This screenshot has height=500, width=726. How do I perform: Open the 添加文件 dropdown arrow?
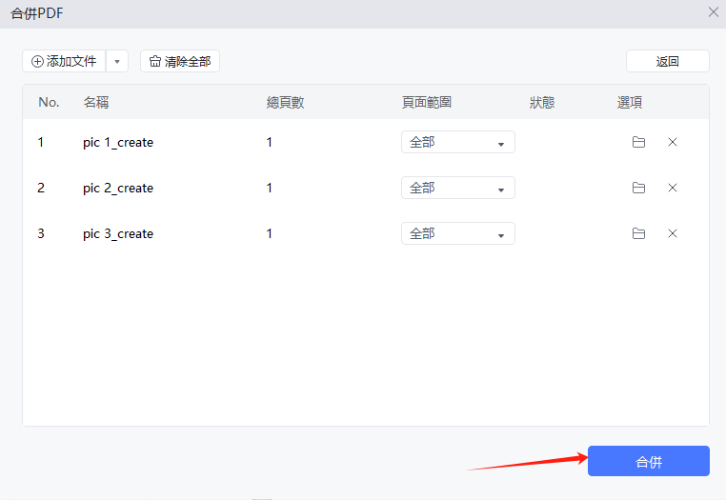[x=117, y=61]
